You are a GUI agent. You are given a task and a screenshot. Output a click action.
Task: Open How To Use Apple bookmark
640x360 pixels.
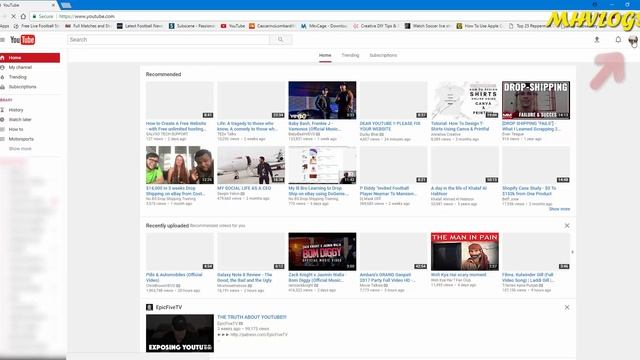(x=480, y=26)
